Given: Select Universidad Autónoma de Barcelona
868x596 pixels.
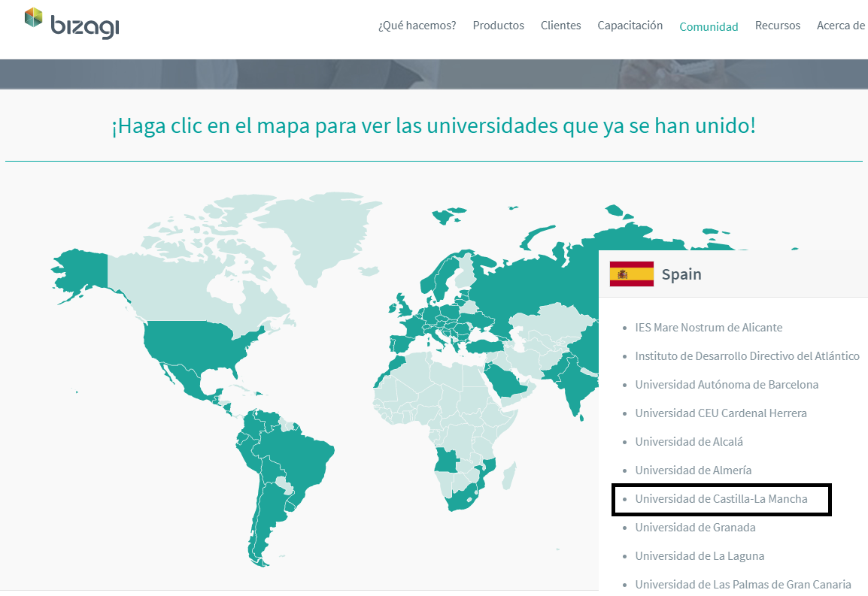Looking at the screenshot, I should coord(727,385).
